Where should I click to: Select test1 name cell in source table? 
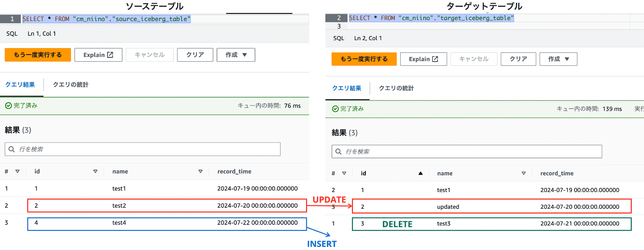(x=119, y=188)
